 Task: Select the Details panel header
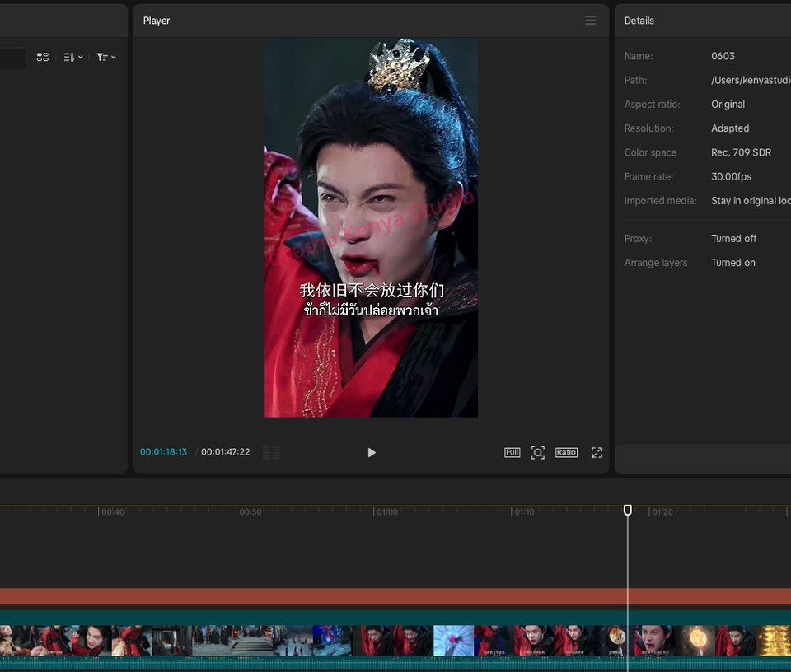point(639,21)
